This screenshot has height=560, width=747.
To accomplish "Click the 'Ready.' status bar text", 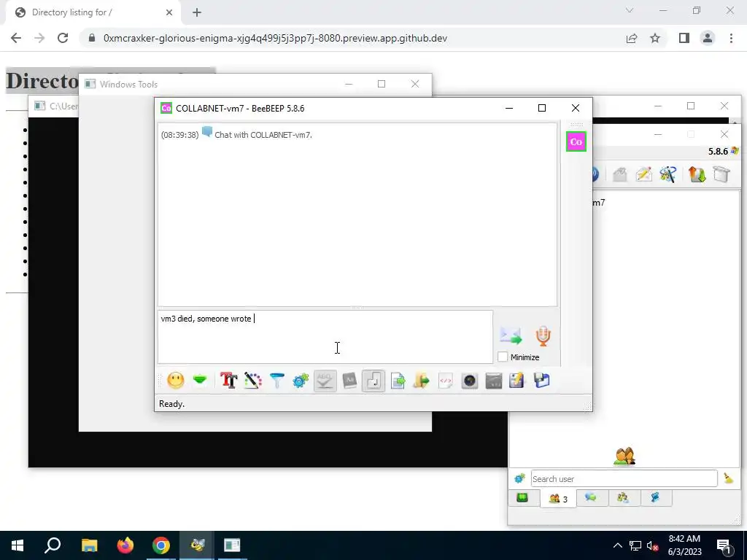I will point(172,404).
